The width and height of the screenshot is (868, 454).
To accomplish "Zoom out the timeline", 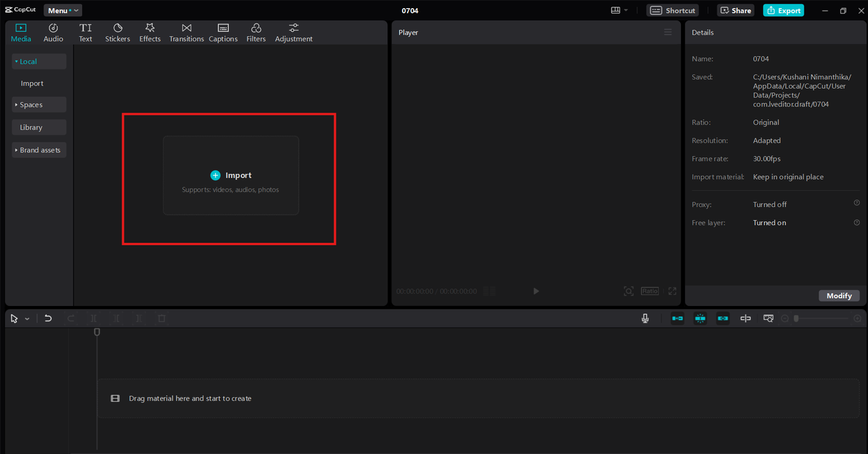I will (x=785, y=318).
